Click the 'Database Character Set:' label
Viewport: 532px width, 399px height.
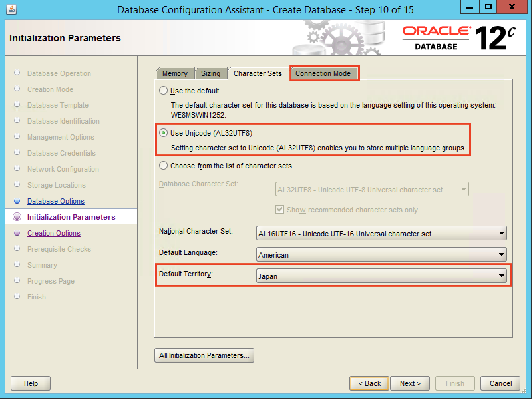coord(198,184)
